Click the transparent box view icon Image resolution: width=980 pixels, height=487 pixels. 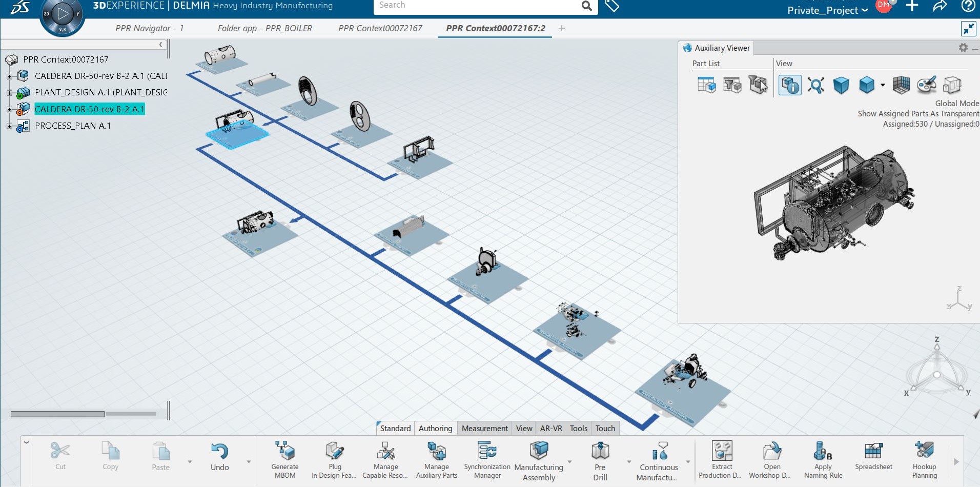(x=952, y=85)
